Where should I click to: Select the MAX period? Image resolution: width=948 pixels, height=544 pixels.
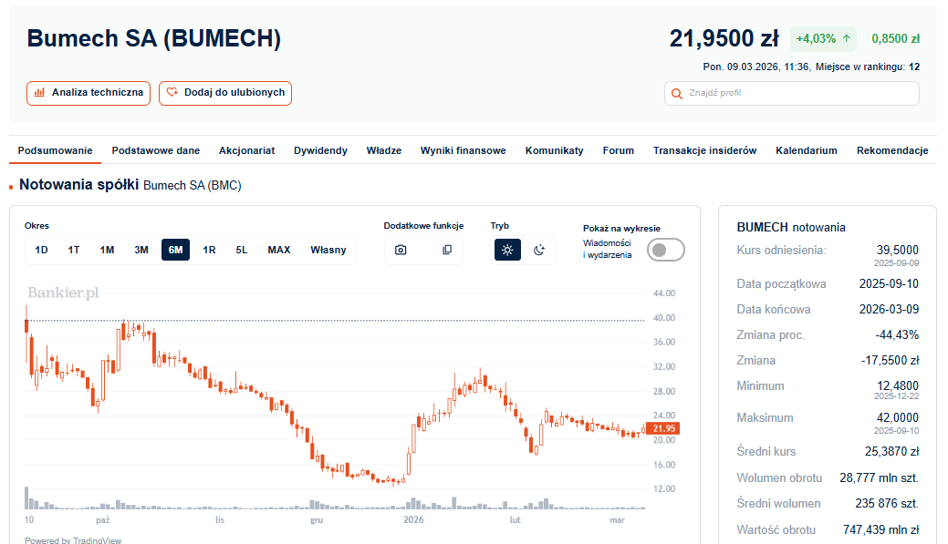[279, 250]
